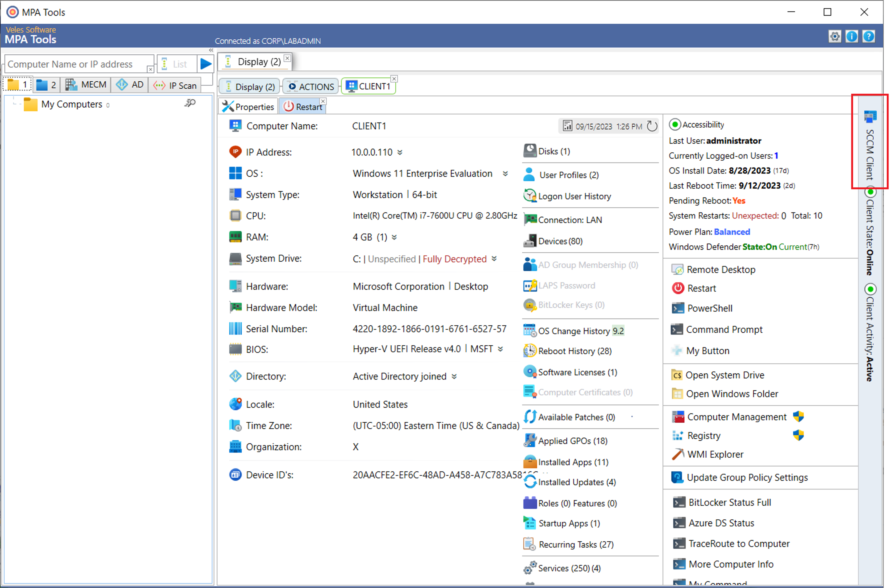Image resolution: width=891 pixels, height=588 pixels.
Task: Expand BIOS details chevron
Action: pos(500,349)
